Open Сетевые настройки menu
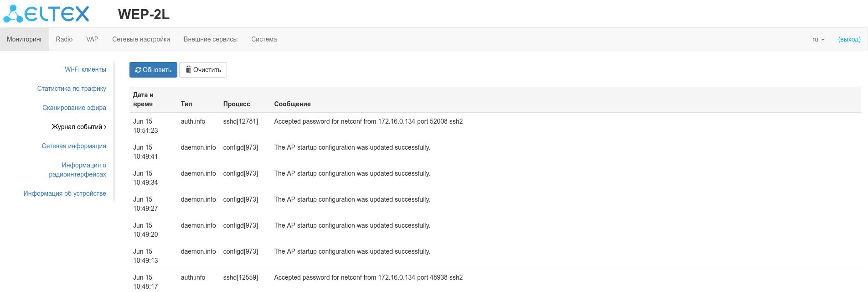Screen dimensions: 868x292 coord(141,40)
